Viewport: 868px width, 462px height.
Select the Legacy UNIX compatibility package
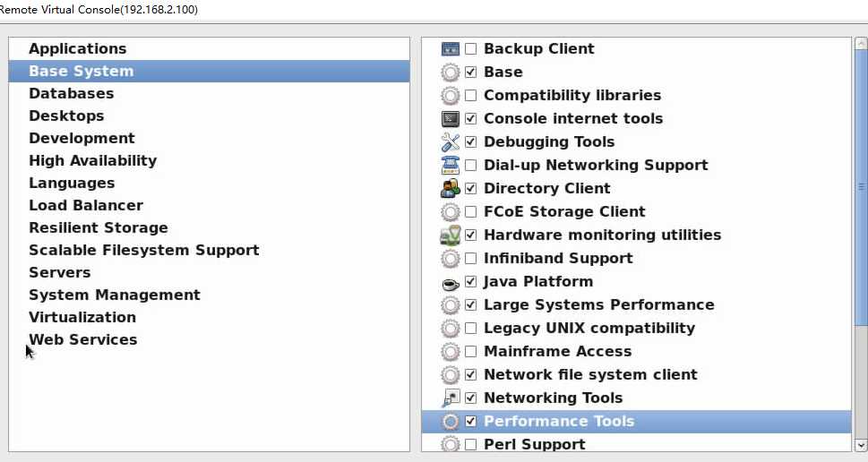[x=589, y=329]
